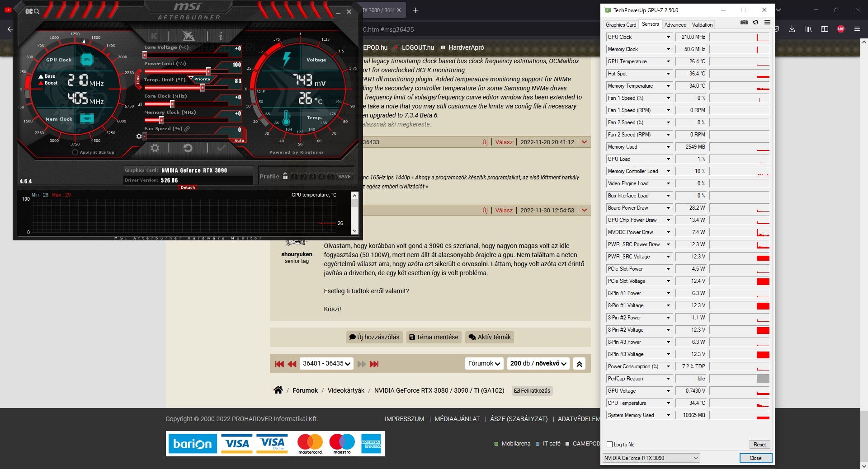Click the Aktív témák button

490,337
